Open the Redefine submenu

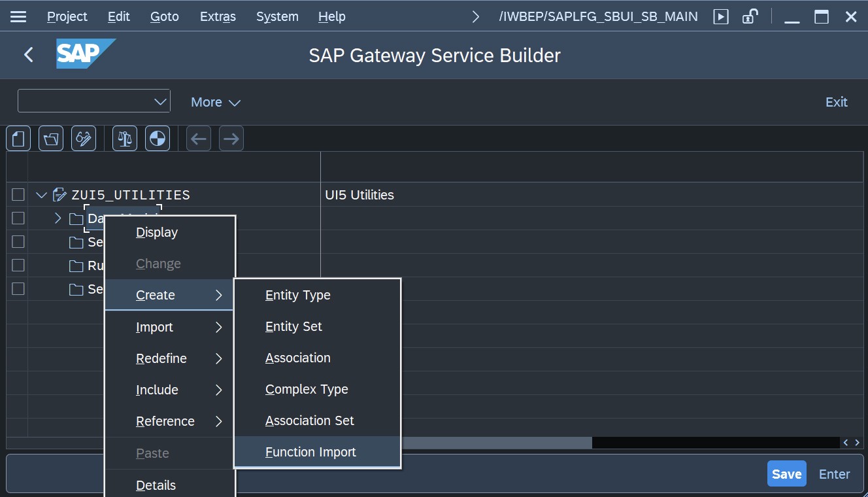169,358
